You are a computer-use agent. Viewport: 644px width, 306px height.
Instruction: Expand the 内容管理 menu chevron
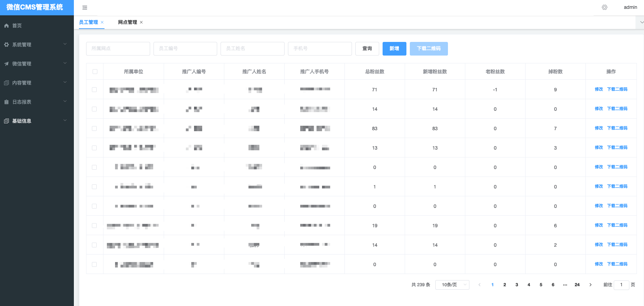click(65, 82)
